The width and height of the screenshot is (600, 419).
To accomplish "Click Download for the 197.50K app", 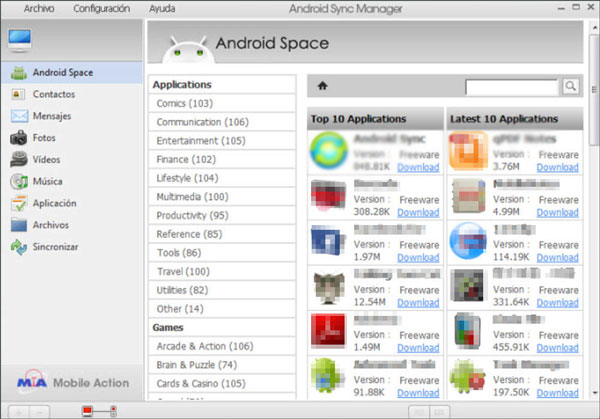I will click(557, 393).
